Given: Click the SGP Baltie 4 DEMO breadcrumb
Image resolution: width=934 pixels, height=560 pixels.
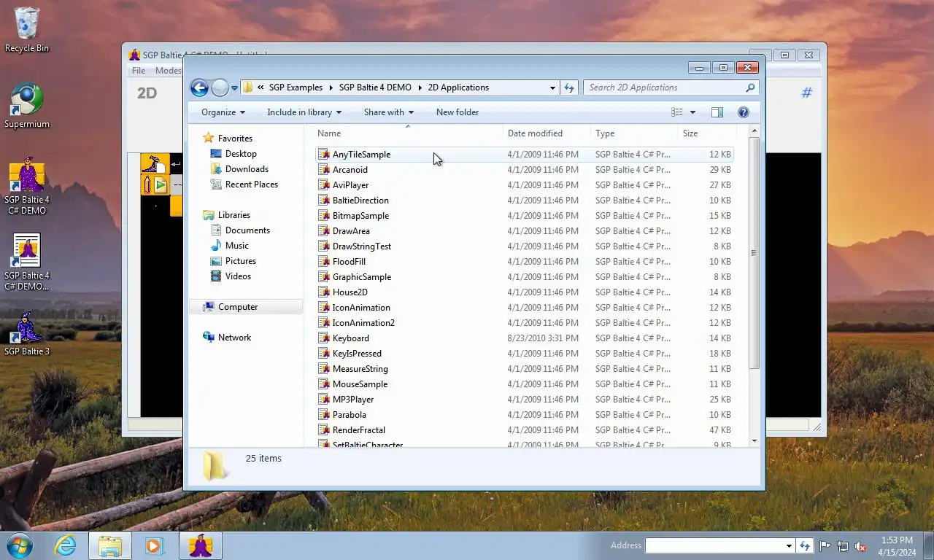Looking at the screenshot, I should tap(375, 87).
